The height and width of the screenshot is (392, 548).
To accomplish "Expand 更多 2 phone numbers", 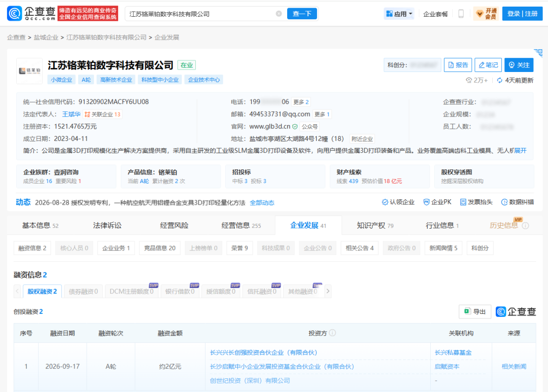I will (301, 102).
